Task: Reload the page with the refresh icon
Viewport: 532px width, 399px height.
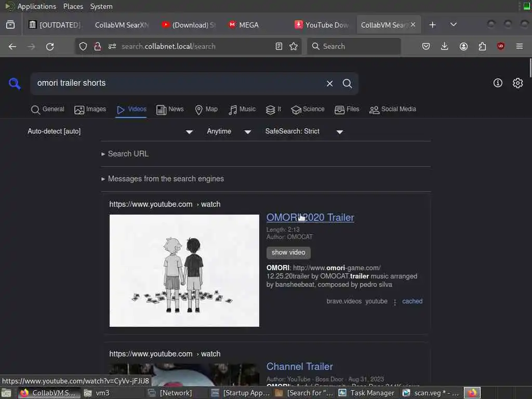Action: [x=50, y=46]
